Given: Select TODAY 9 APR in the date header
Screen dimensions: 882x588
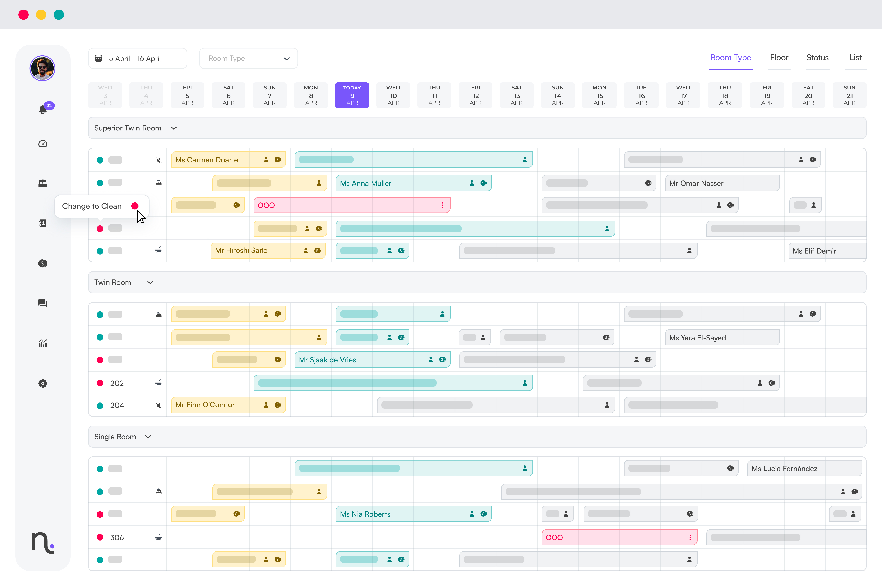Looking at the screenshot, I should click(352, 95).
